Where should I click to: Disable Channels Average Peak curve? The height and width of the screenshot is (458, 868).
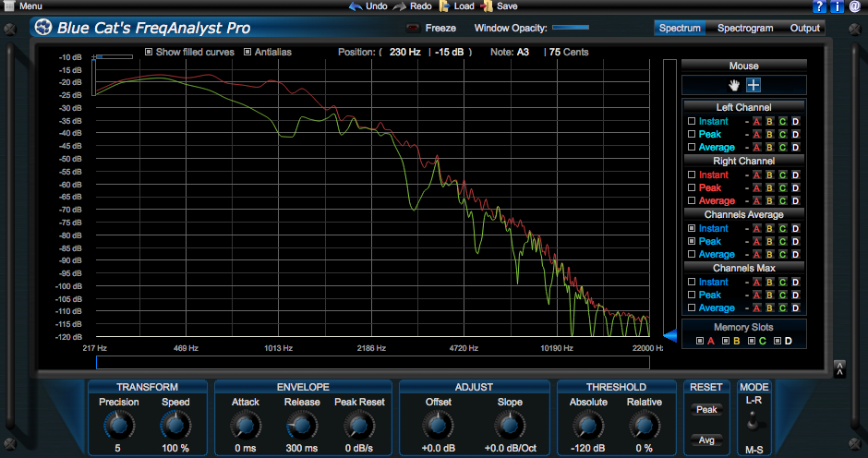click(692, 241)
